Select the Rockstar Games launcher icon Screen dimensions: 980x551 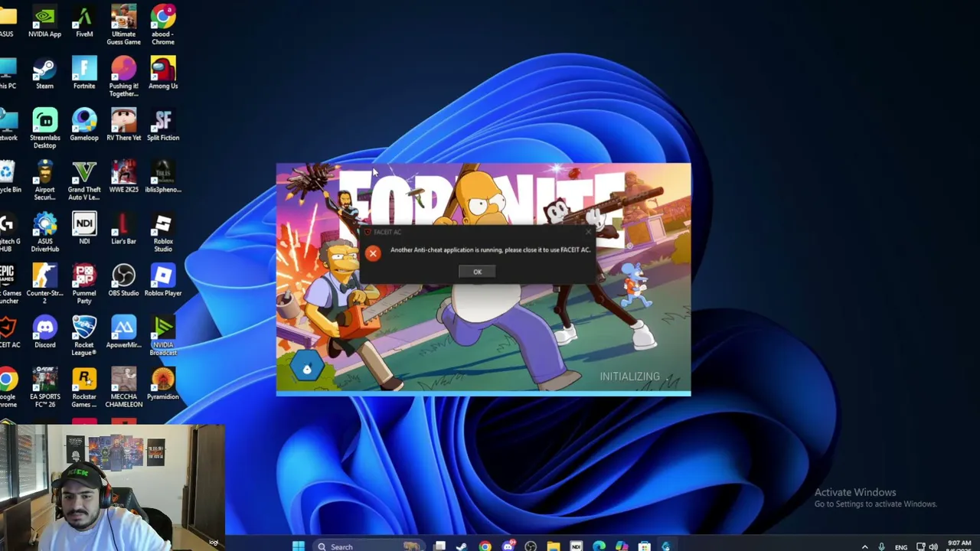[84, 387]
